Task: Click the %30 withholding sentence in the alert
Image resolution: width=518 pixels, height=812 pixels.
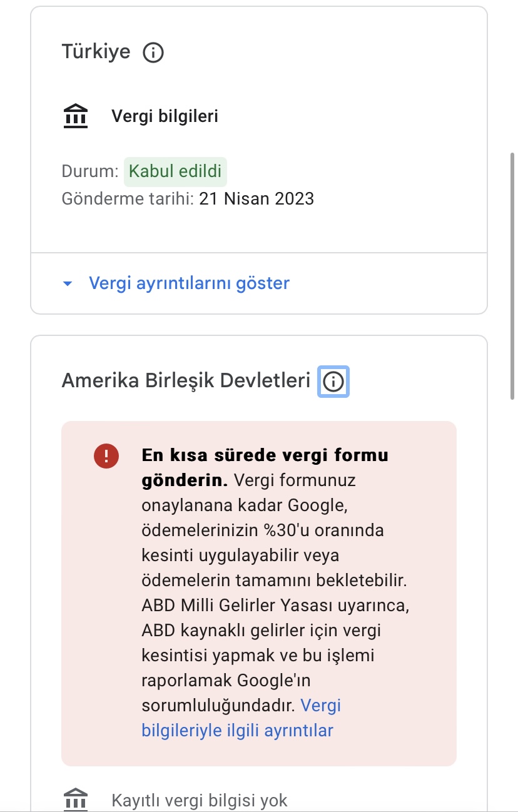Action: 275,530
